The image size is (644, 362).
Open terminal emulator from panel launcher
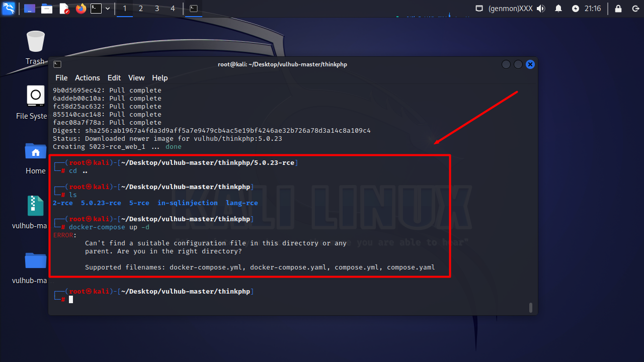point(96,9)
